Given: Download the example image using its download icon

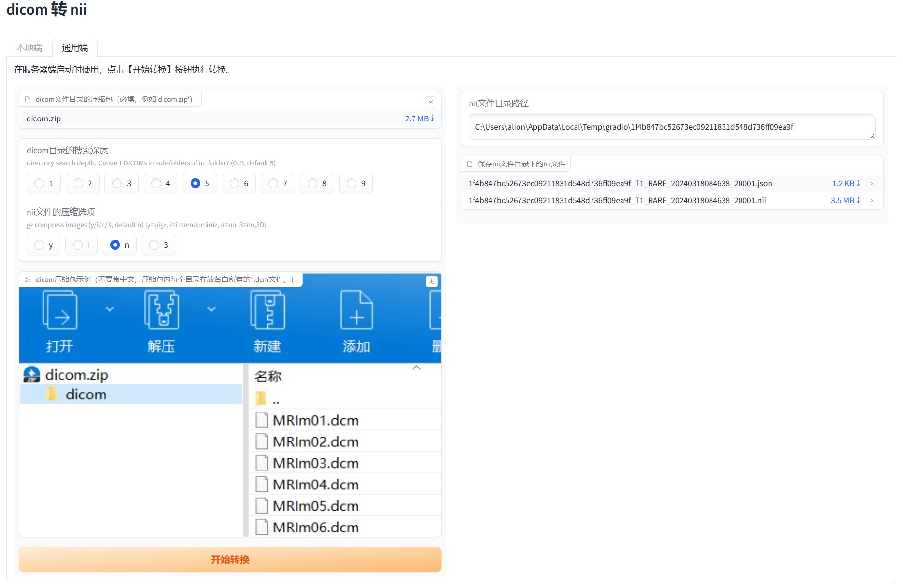Looking at the screenshot, I should (x=431, y=281).
